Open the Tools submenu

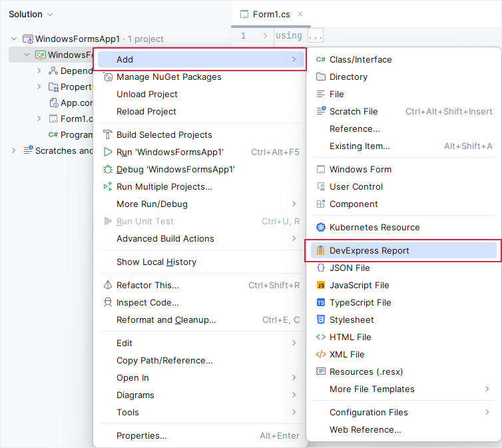click(200, 412)
